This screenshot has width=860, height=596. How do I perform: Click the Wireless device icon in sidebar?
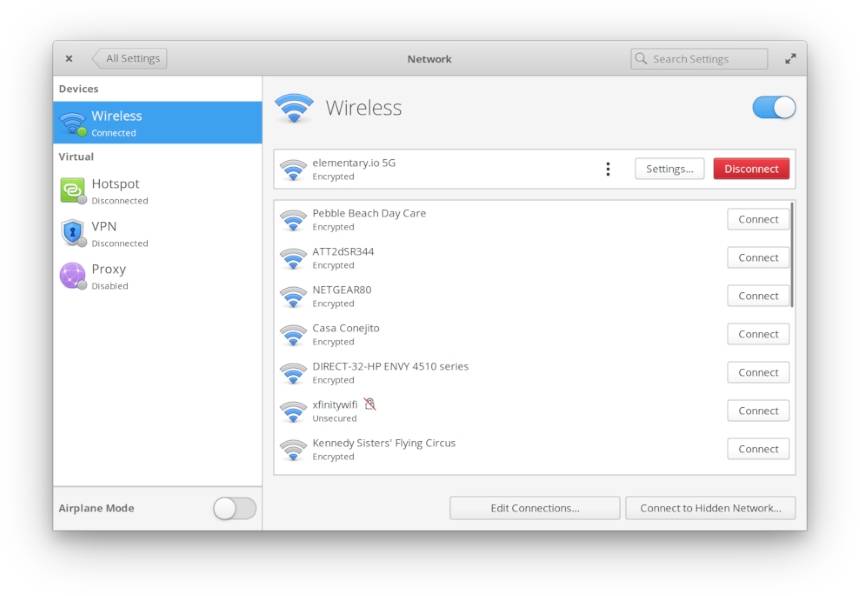72,123
